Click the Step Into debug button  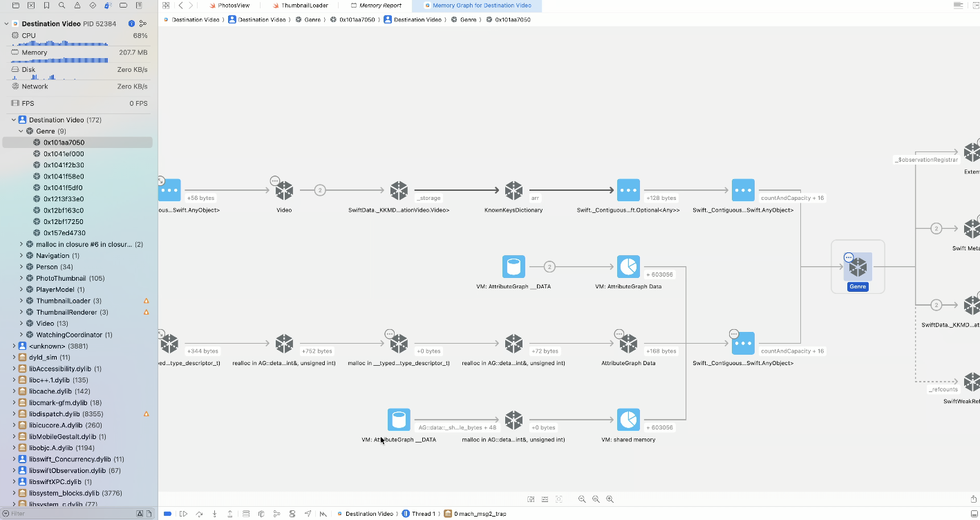click(214, 514)
